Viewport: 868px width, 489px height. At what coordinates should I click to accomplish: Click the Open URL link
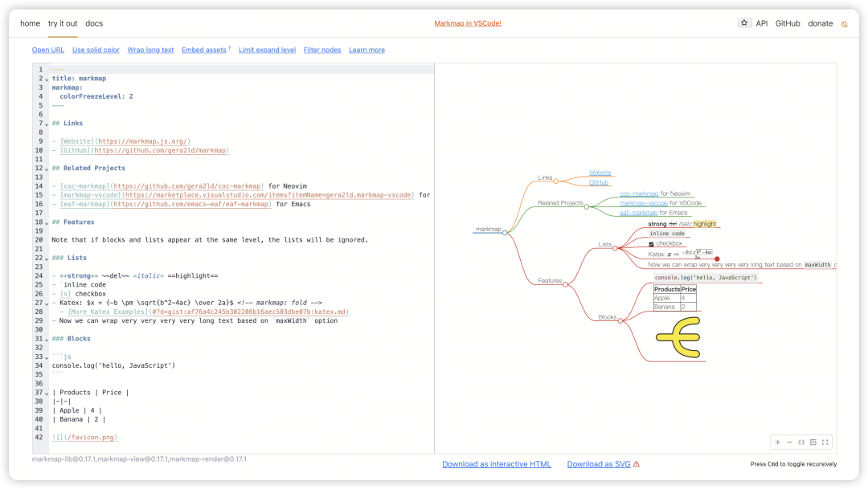click(48, 50)
